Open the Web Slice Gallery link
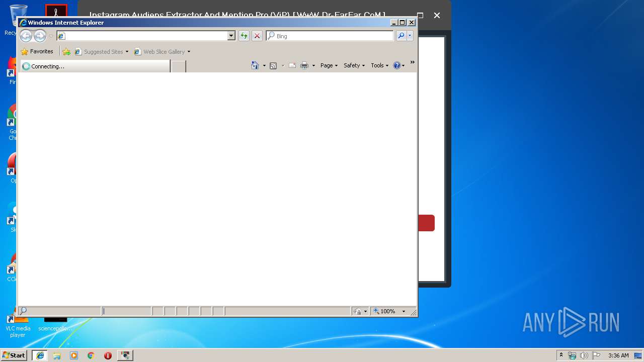Screen dimensions: 644x362 click(159, 52)
